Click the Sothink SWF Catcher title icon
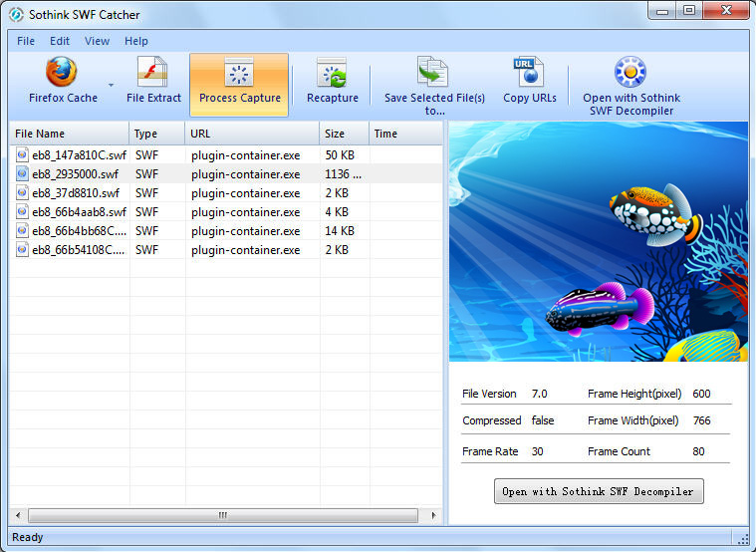 (x=16, y=15)
